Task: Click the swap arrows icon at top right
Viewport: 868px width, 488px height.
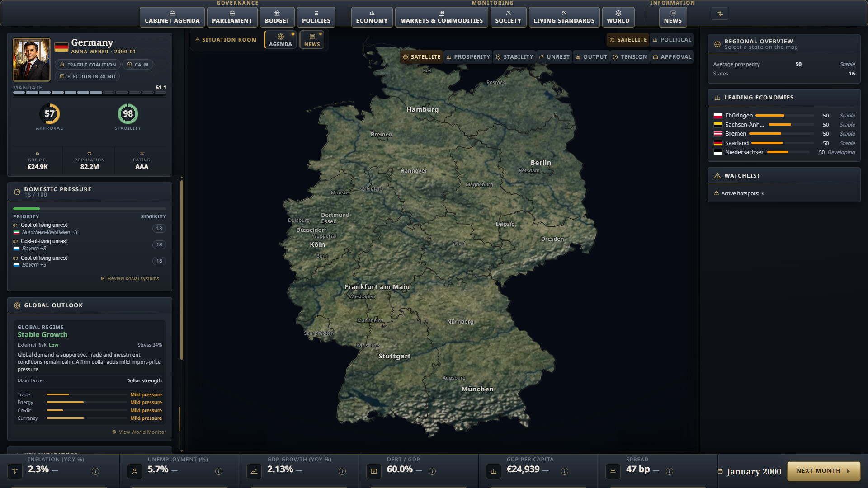Action: (720, 14)
